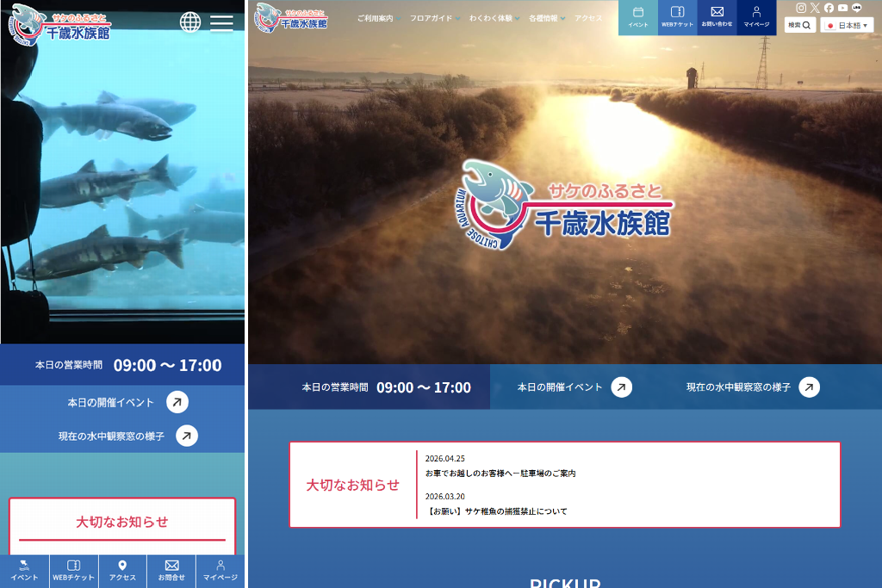Click desktop 本日の開催イベント arrow icon
The width and height of the screenshot is (882, 588).
point(622,387)
